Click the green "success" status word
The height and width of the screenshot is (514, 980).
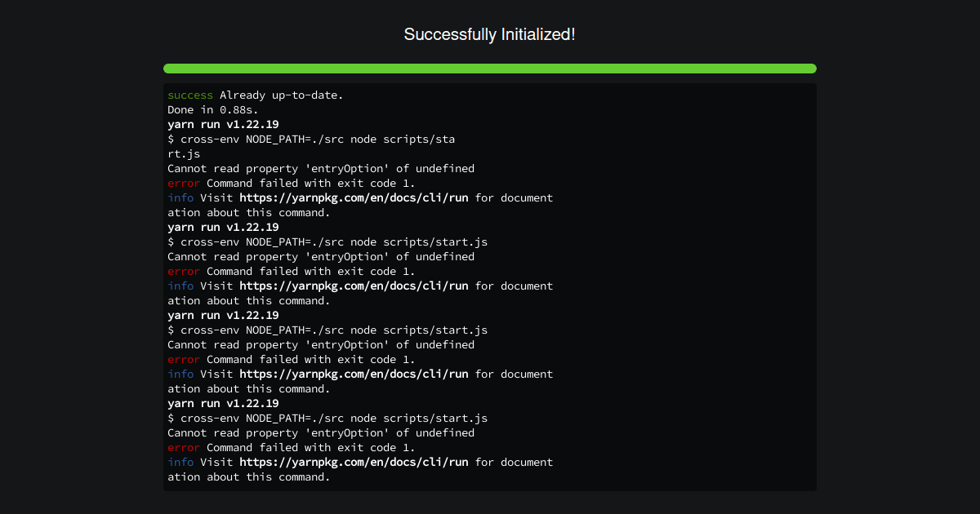[190, 95]
